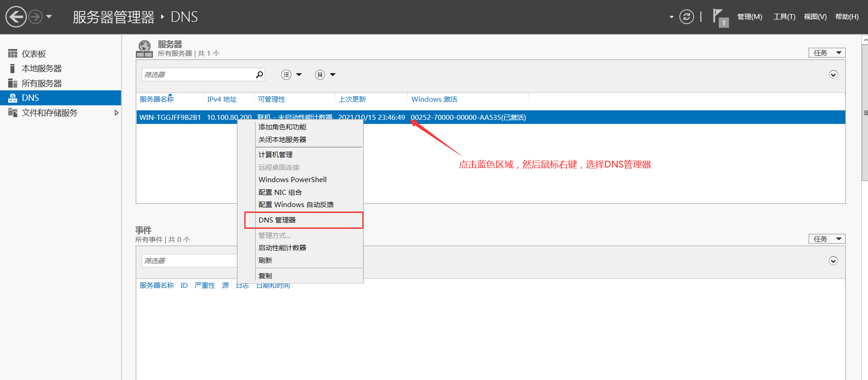868x380 pixels.
Task: Click the back navigation arrow button
Action: coord(16,17)
